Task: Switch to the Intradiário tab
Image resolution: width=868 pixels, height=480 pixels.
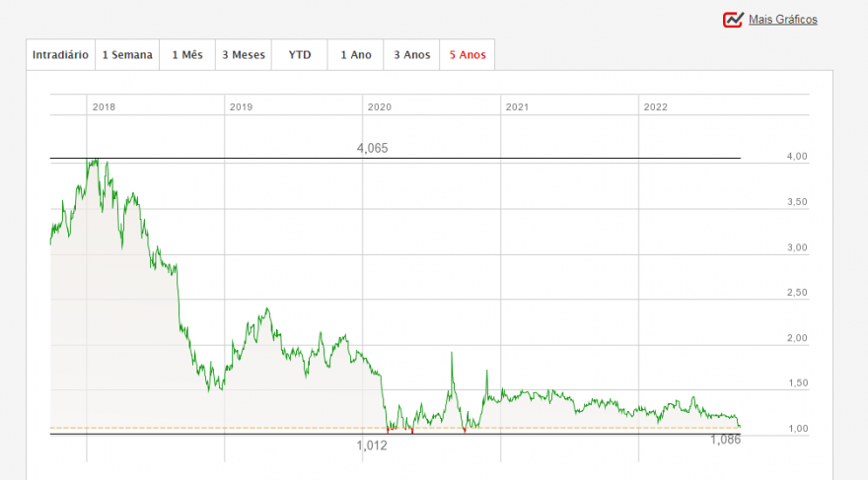Action: 60,55
